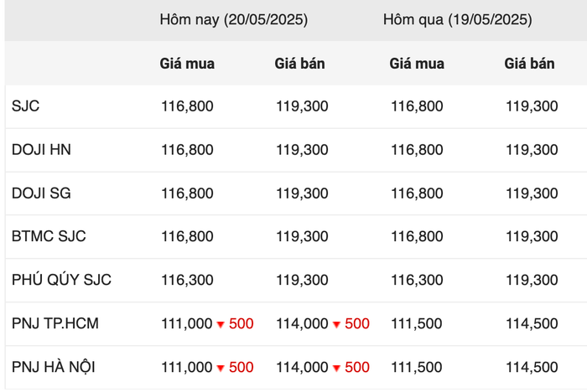Screen dimensions: 587x392
Task: Click today's Giá bán header
Action: (x=300, y=64)
